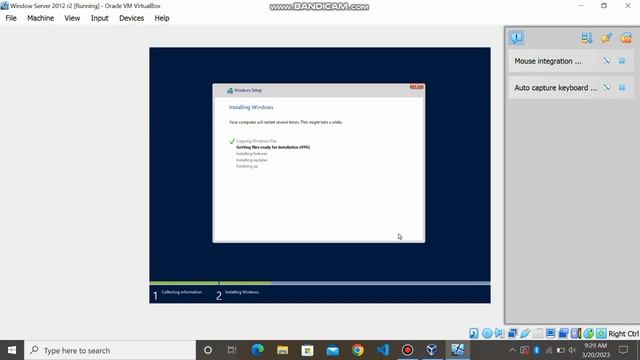The width and height of the screenshot is (640, 360).
Task: Click the hard disk activity status icon
Action: [x=473, y=333]
